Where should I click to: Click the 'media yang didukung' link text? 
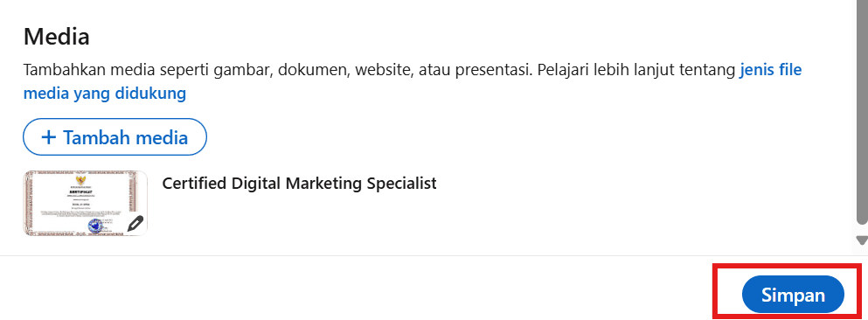pos(105,94)
